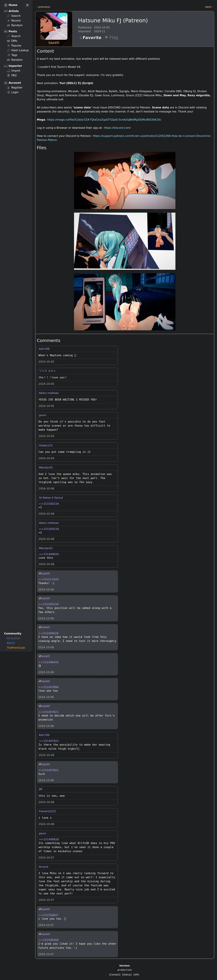Click commenter name Yo Natee 4 Samut
Image resolution: width=217 pixels, height=980 pixels.
pos(51,498)
